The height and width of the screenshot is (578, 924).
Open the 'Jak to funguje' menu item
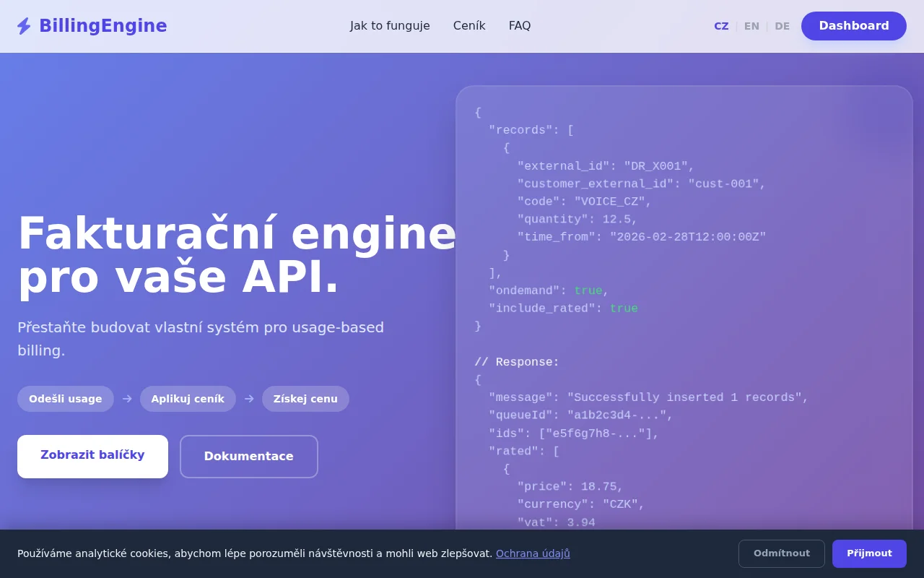pos(390,26)
